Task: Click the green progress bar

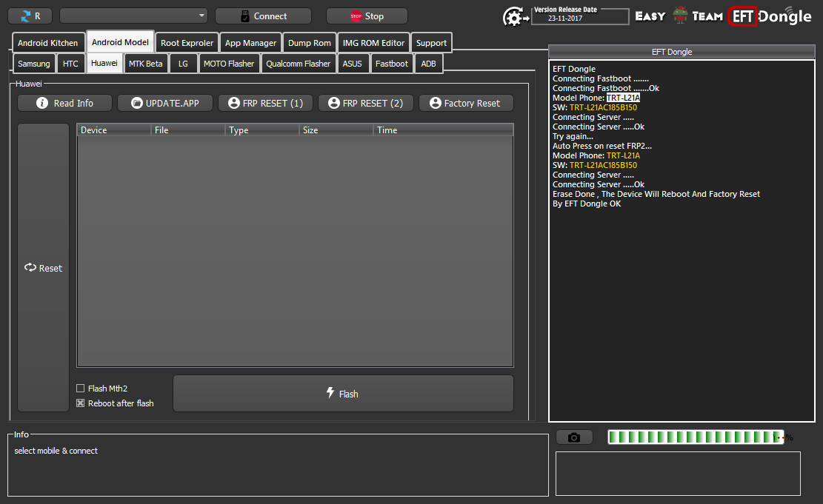Action: click(696, 437)
